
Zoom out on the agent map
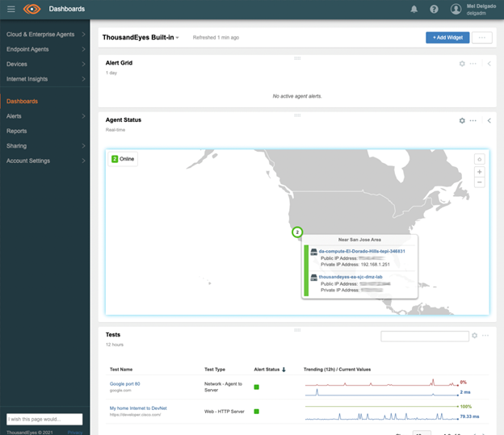(x=479, y=182)
